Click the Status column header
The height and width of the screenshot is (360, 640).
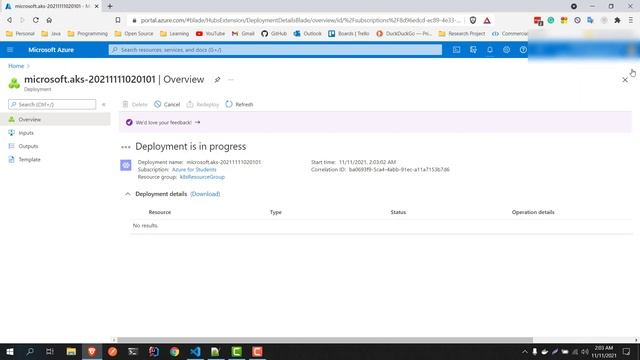pos(398,212)
